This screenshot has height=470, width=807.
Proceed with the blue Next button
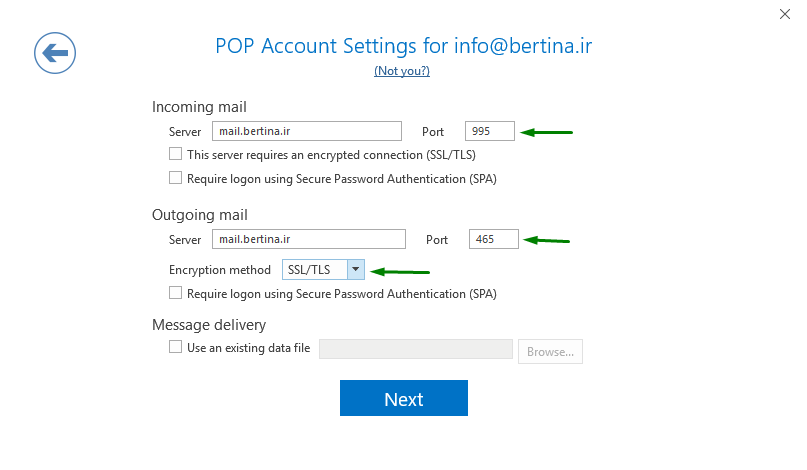404,398
